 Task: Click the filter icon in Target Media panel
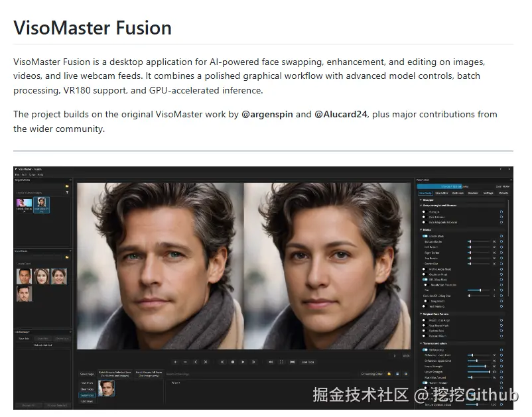pyautogui.click(x=67, y=192)
